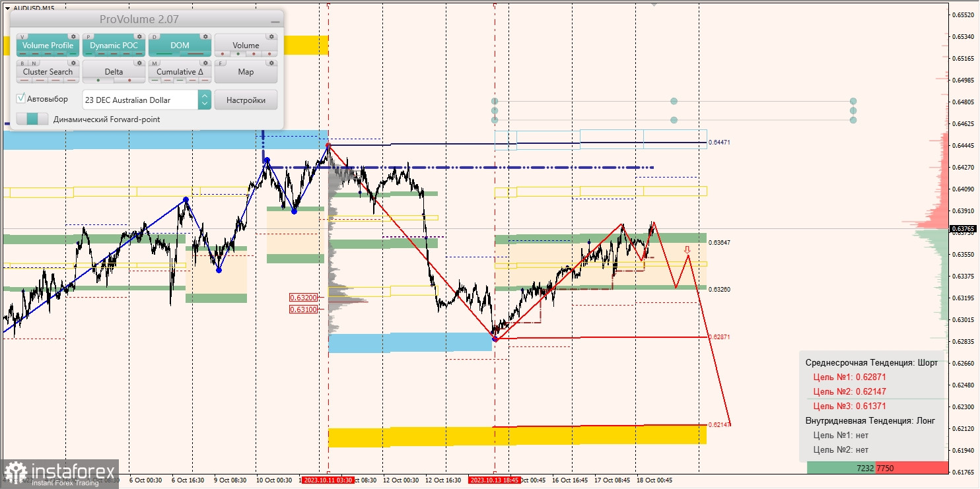
Task: Open Delta gear settings icon
Action: [x=139, y=63]
